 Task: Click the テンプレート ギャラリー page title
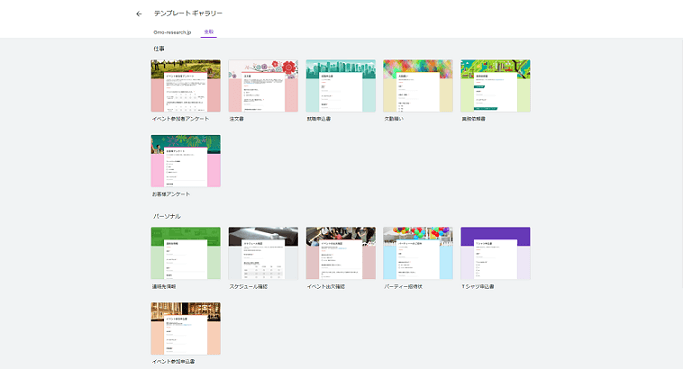[x=188, y=14]
